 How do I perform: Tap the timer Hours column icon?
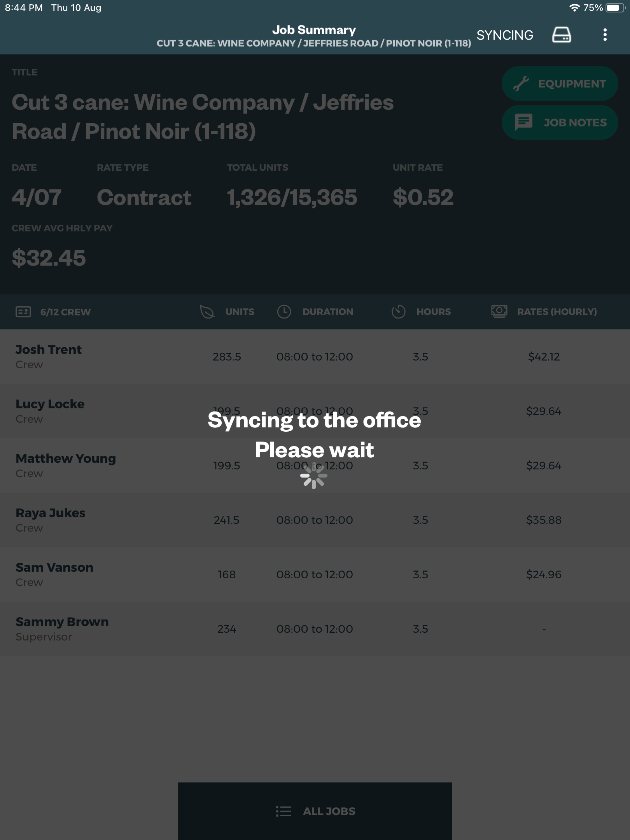point(398,311)
